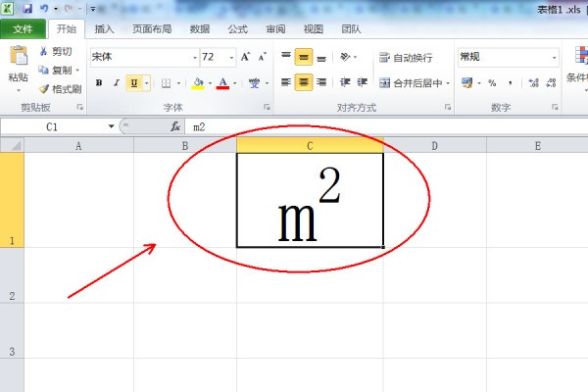The image size is (588, 392).
Task: Open the font dialog launcher in 字体 group
Action: 267,107
